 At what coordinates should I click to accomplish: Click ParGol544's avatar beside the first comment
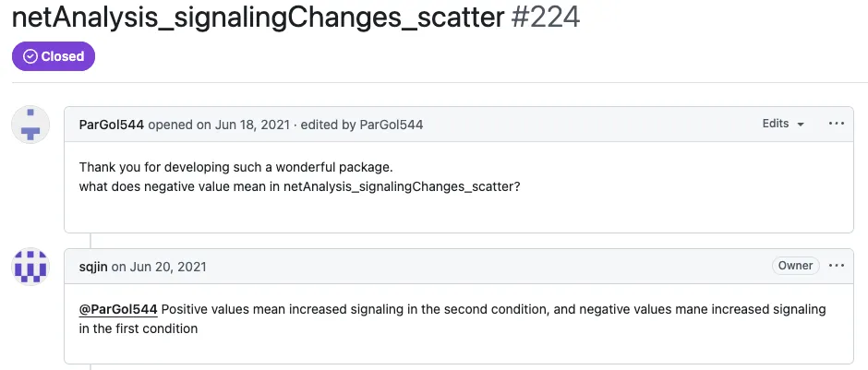click(x=30, y=125)
